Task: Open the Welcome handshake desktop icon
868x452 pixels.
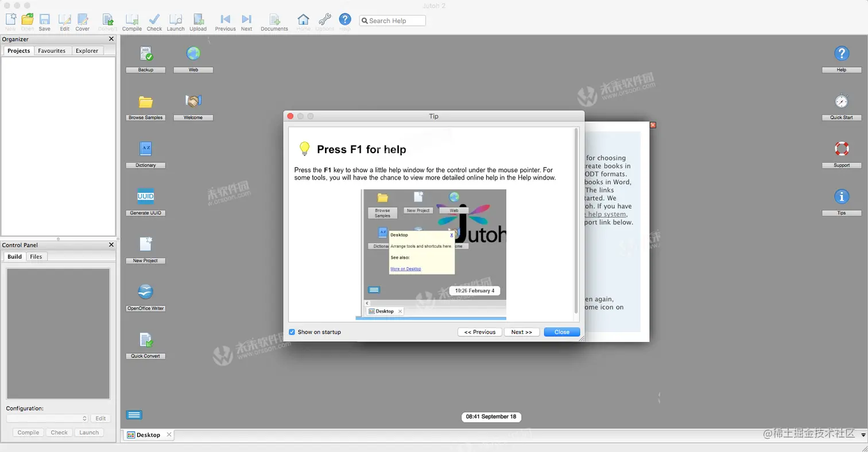Action: click(193, 107)
